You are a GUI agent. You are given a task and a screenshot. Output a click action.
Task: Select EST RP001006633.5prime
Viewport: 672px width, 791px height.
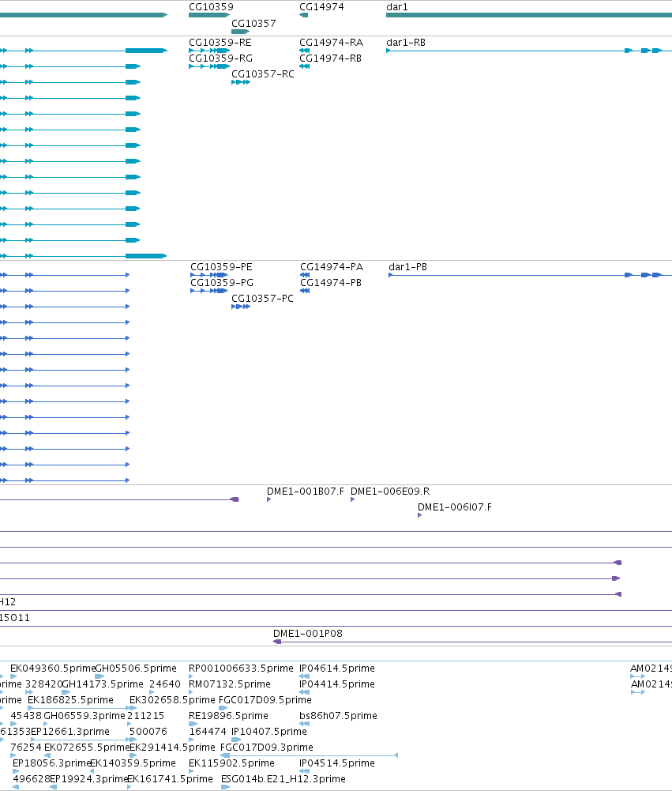[x=241, y=669]
